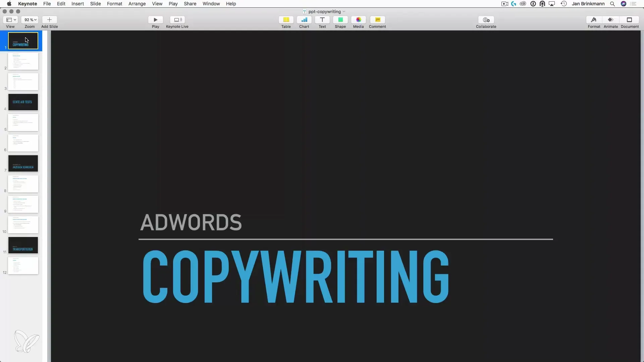Select slide 2 thumbnail

pos(23,61)
